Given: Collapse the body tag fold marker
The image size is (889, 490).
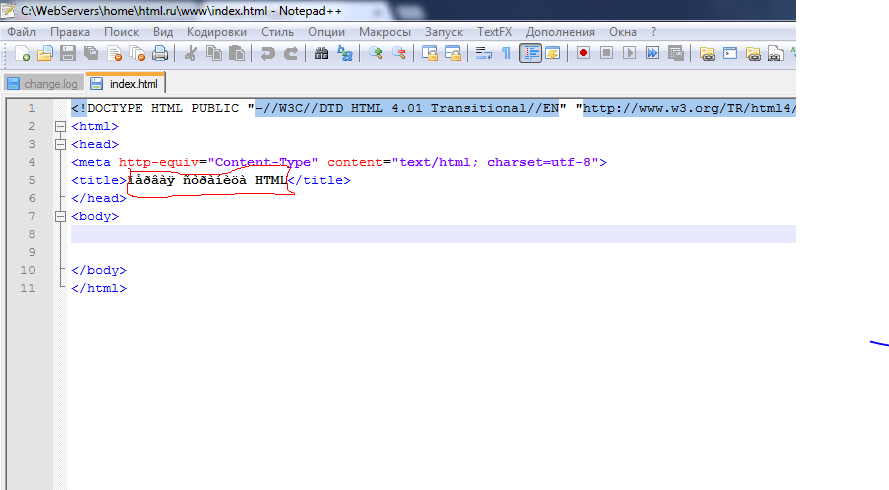Looking at the screenshot, I should coord(61,216).
